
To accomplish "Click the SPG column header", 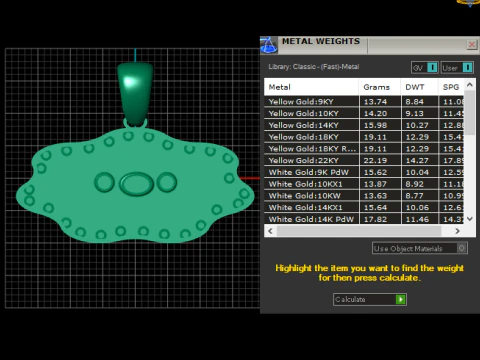I will [451, 87].
